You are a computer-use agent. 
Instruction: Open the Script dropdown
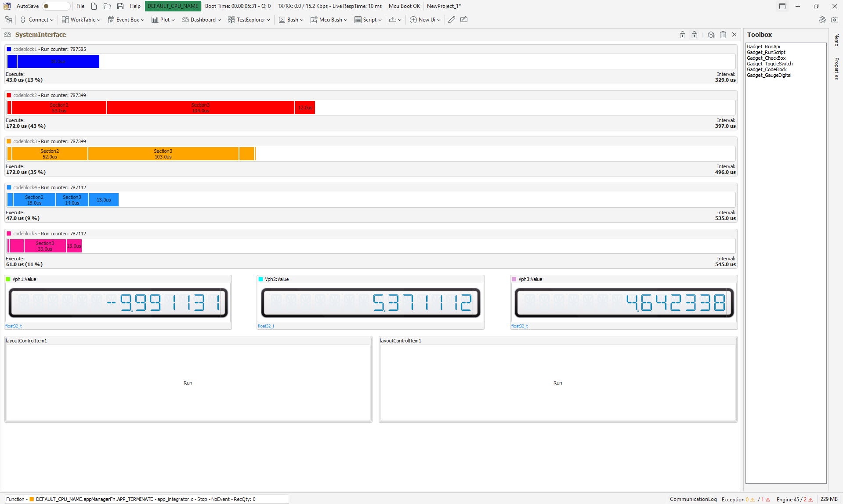coord(368,20)
